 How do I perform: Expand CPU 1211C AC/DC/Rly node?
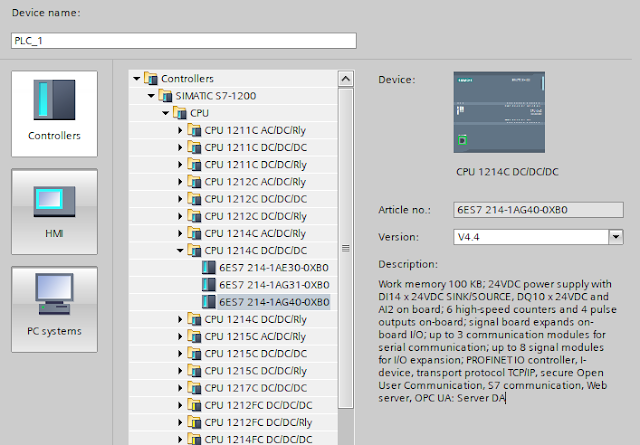180,130
